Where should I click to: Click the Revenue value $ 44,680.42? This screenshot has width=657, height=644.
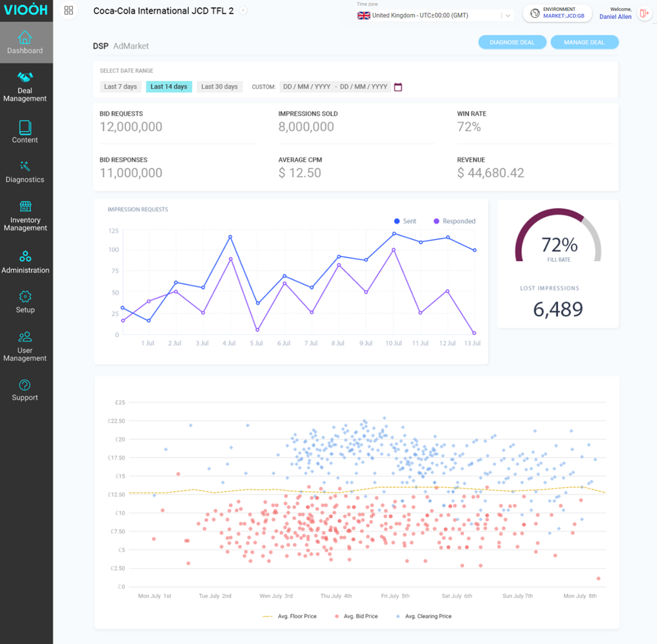(x=491, y=173)
